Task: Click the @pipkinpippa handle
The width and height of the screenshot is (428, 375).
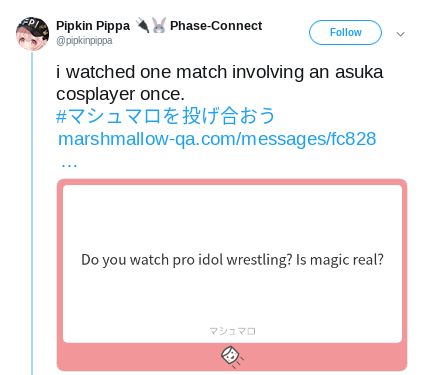Action: coord(84,41)
